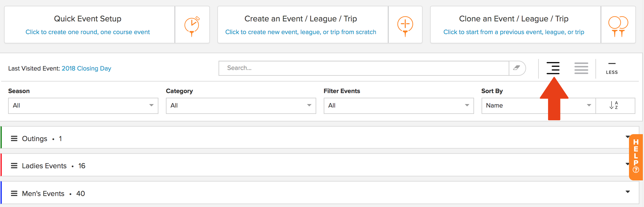Image resolution: width=644 pixels, height=207 pixels.
Task: Switch to the flat list view icon
Action: click(581, 68)
